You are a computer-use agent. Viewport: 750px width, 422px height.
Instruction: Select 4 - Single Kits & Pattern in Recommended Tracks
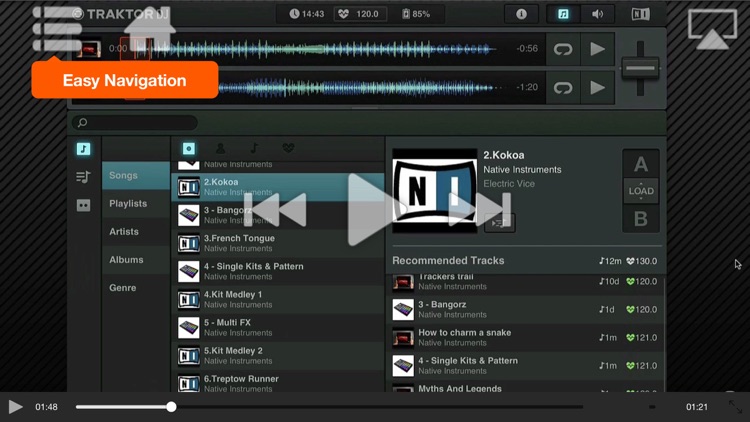pyautogui.click(x=525, y=366)
